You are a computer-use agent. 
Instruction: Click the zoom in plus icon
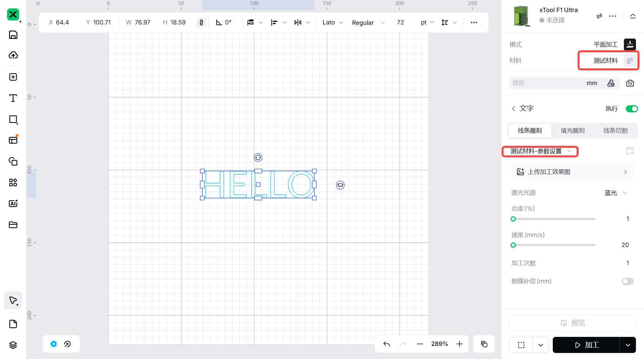pos(460,344)
